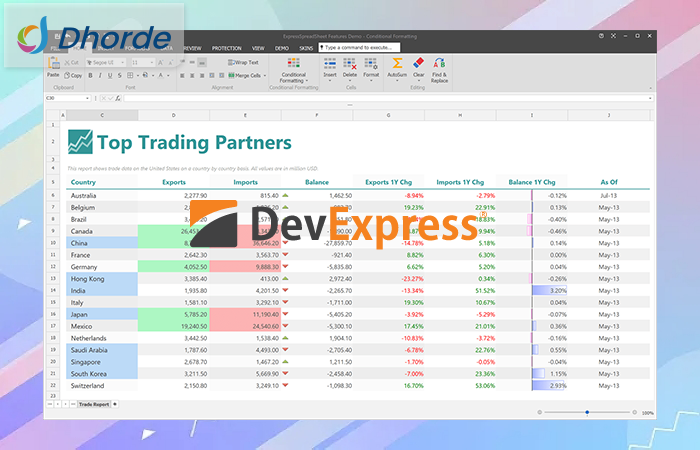Open the Format cells icon
Screen dimensions: 700x450
click(371, 64)
